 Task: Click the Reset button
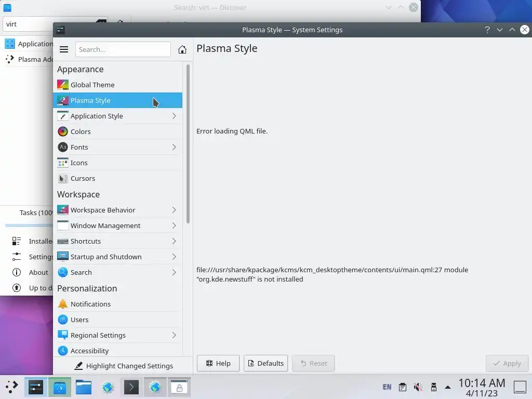click(x=313, y=363)
